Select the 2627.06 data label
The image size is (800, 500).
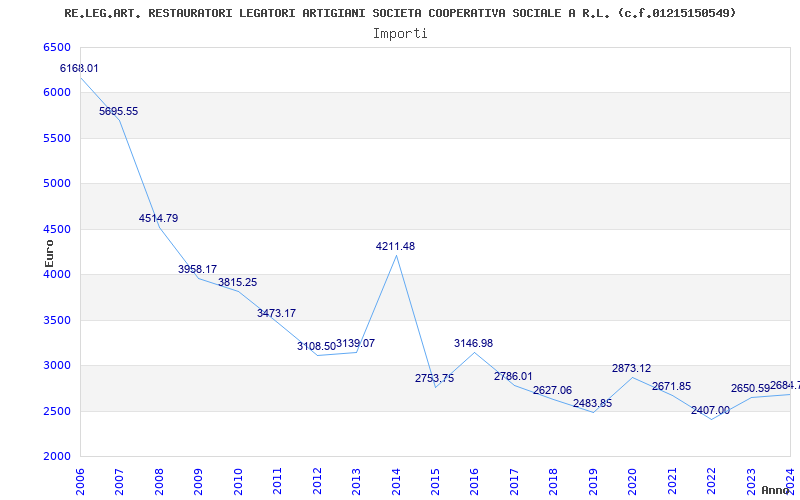pos(553,390)
